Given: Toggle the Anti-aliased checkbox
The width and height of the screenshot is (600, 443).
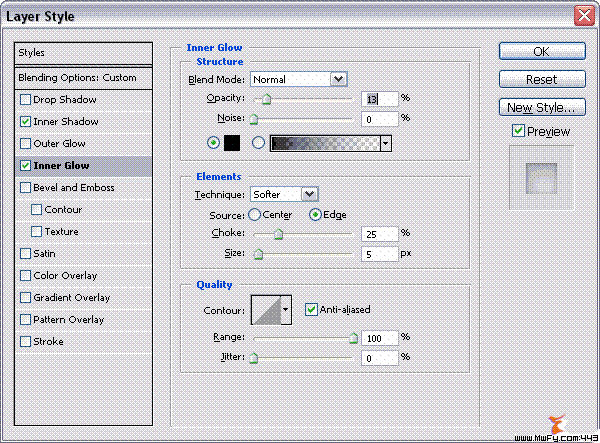Looking at the screenshot, I should [x=311, y=309].
